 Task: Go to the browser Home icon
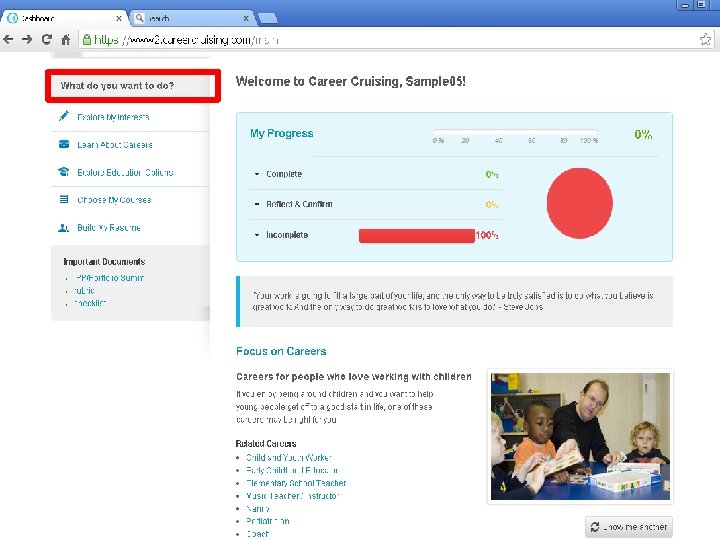(x=66, y=39)
